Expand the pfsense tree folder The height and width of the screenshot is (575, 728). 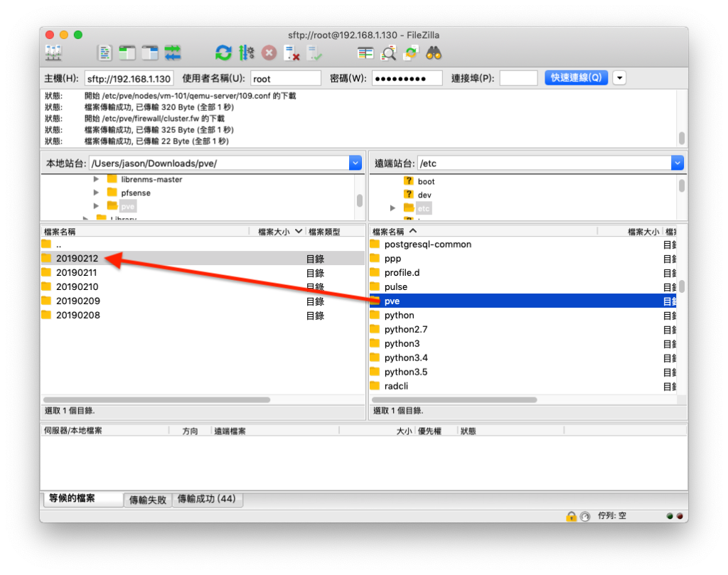click(96, 193)
